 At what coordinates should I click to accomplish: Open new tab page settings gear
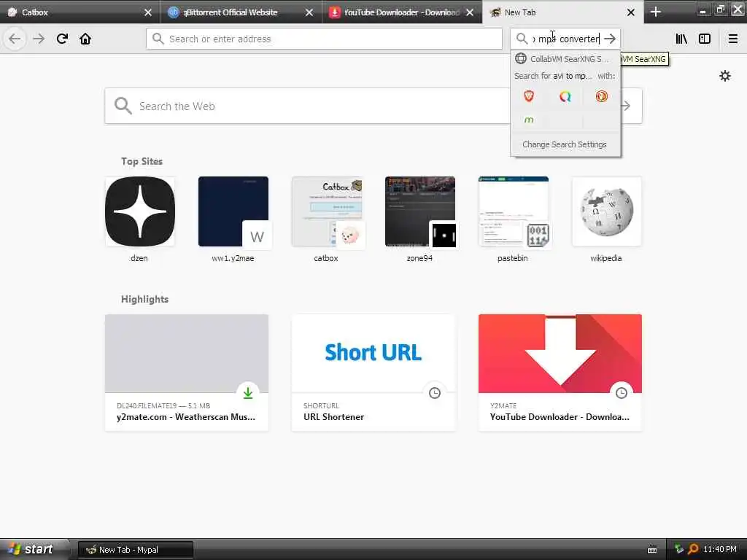pyautogui.click(x=725, y=76)
